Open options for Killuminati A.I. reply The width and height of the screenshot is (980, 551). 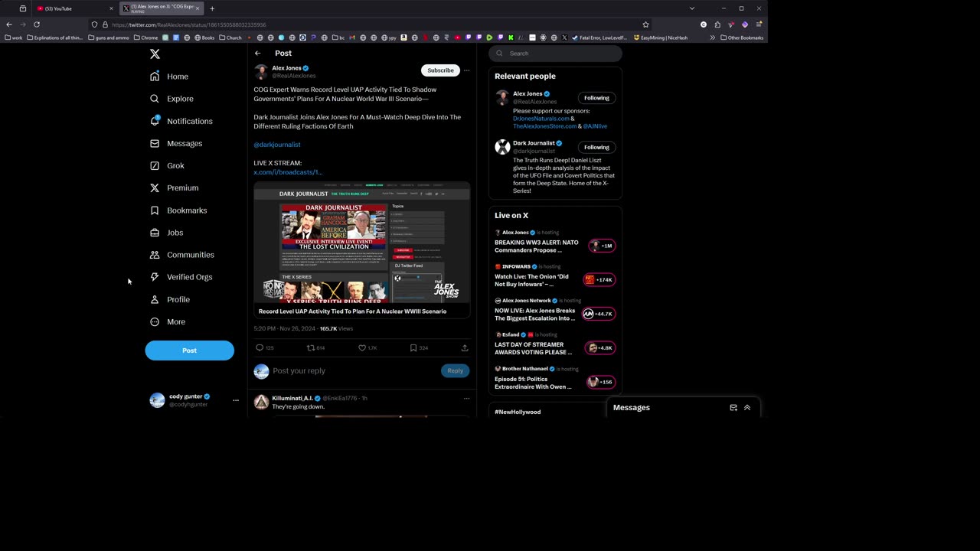(x=466, y=398)
